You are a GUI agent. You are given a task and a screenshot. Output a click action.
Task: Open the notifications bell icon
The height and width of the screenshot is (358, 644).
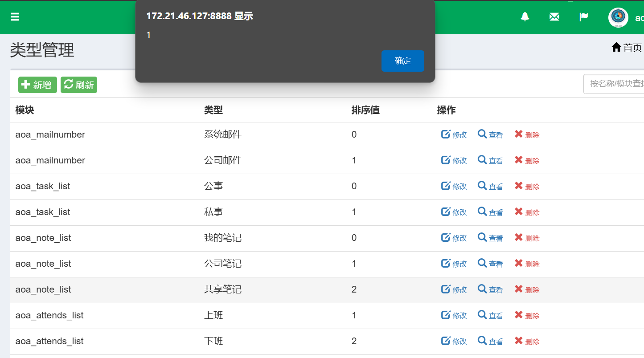525,17
